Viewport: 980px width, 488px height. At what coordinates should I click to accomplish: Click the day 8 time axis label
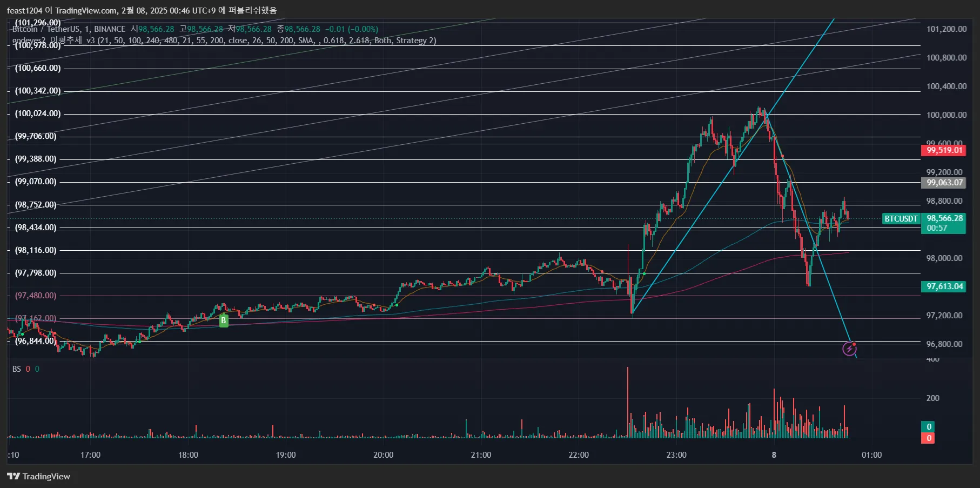tap(774, 455)
